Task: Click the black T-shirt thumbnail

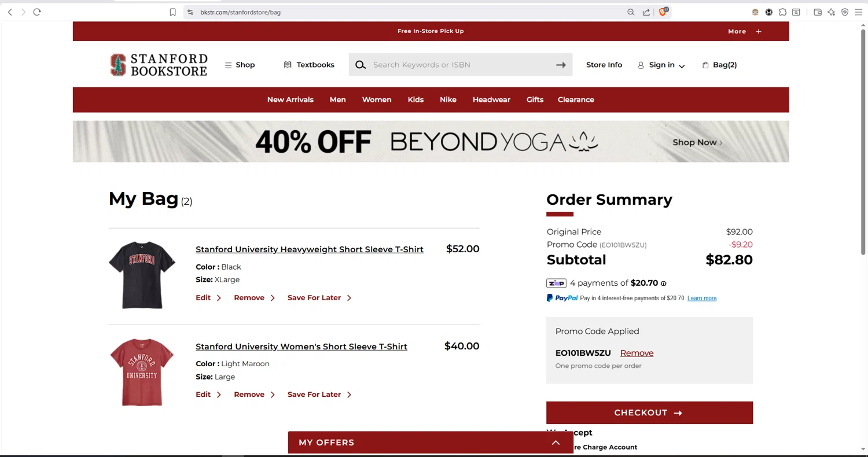Action: point(142,275)
